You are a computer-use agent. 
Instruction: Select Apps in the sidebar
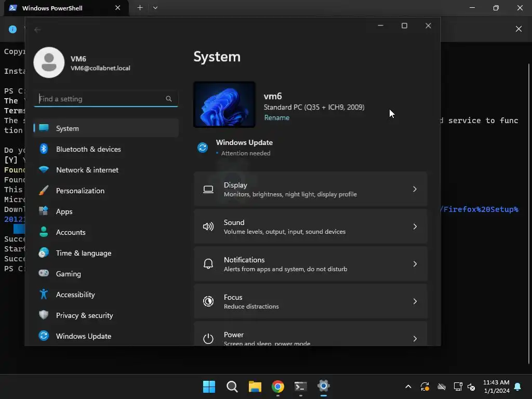point(106,211)
